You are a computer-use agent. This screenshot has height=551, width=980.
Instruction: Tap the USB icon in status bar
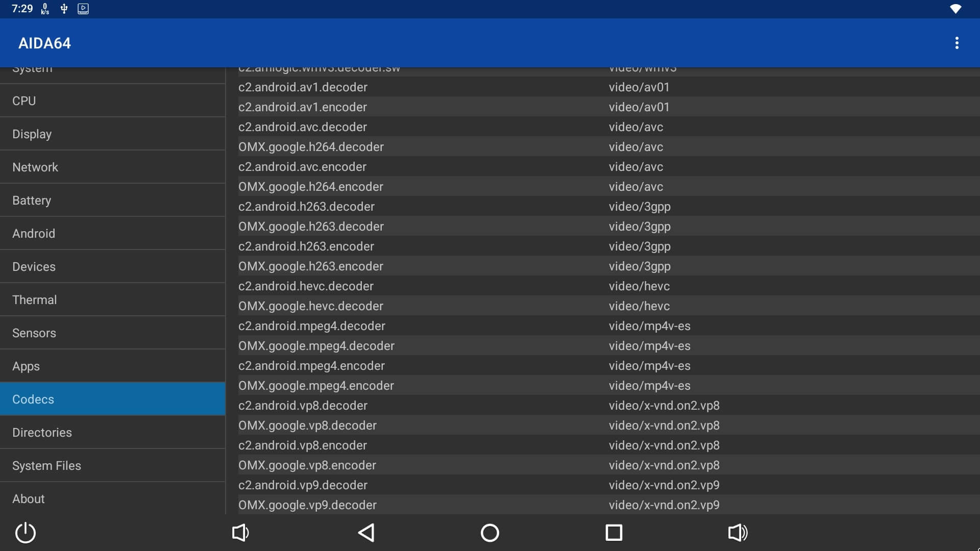pos(64,9)
